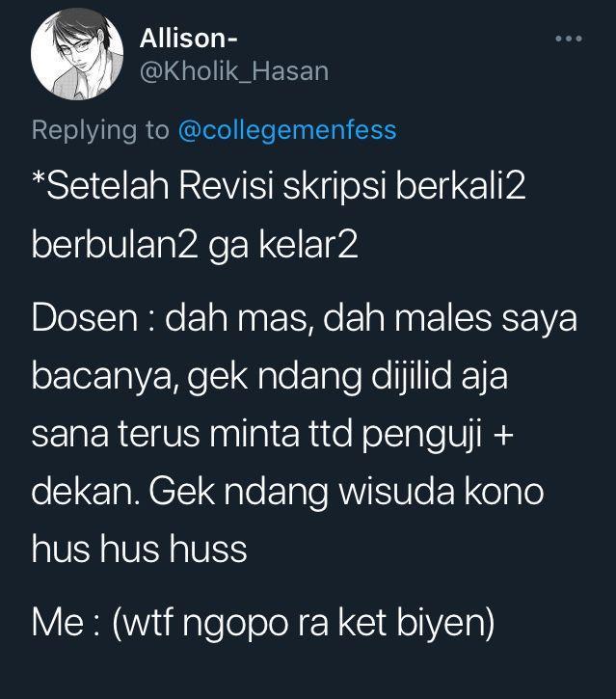Click the line 'bacanya, gek ndang dijilid aja'
616x699 pixels.
270,376
